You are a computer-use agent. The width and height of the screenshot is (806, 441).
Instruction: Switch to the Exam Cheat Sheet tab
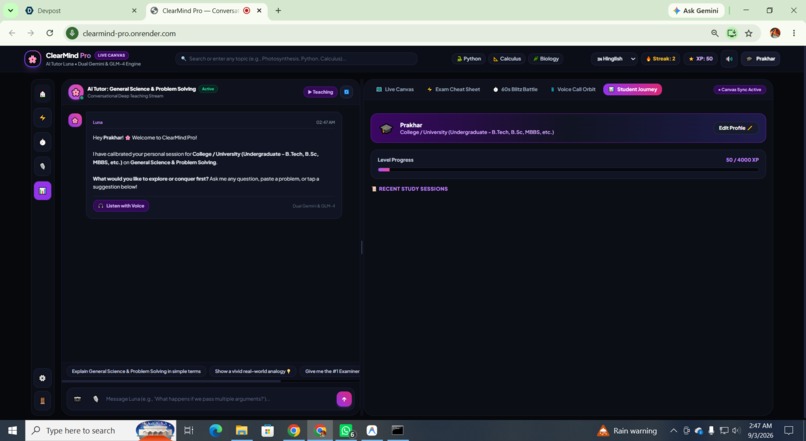[453, 89]
